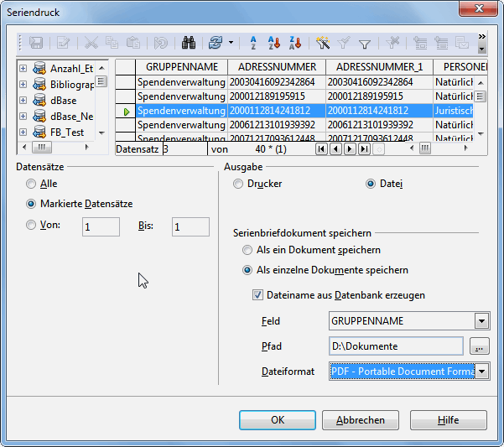The image size is (504, 447).
Task: Click the AutoFilter wand icon
Action: (323, 42)
